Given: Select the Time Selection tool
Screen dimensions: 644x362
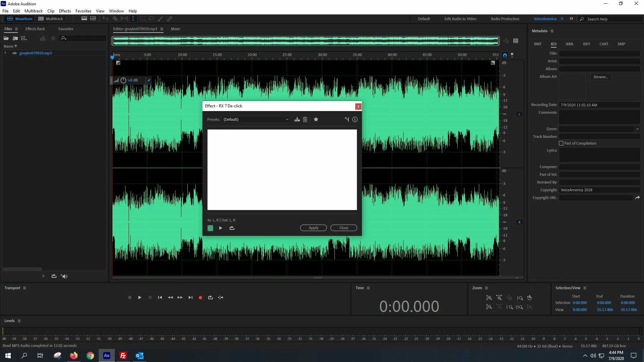Looking at the screenshot, I should click(133, 19).
